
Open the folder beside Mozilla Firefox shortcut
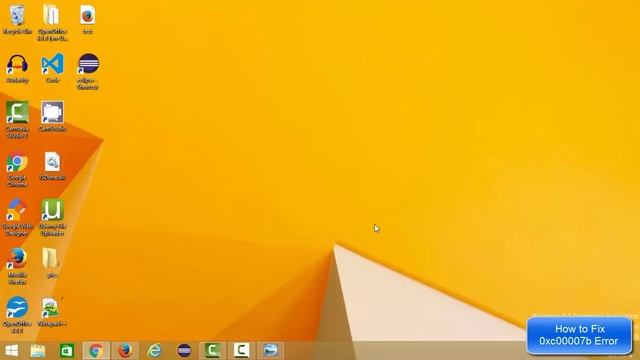51,263
